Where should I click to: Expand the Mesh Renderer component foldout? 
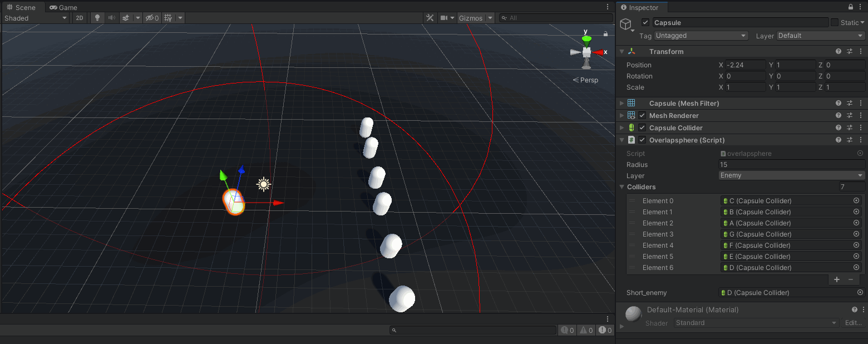[622, 115]
